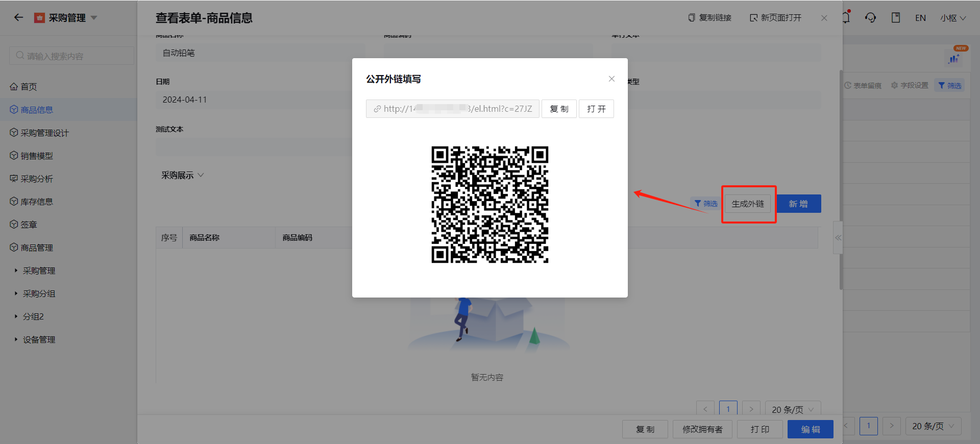980x444 pixels.
Task: Click the QR code image
Action: point(490,205)
